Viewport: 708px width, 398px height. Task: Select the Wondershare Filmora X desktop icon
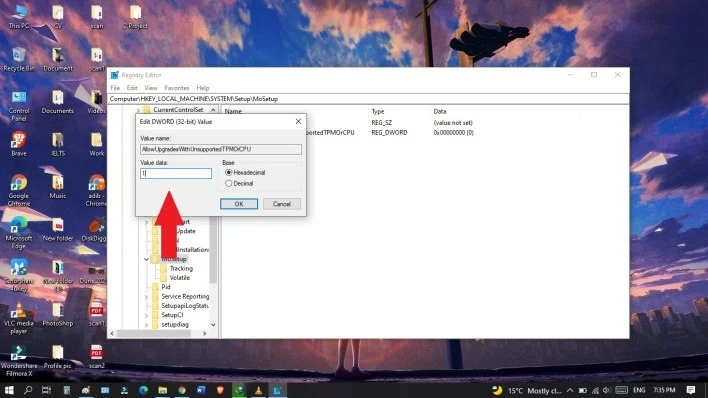point(19,361)
